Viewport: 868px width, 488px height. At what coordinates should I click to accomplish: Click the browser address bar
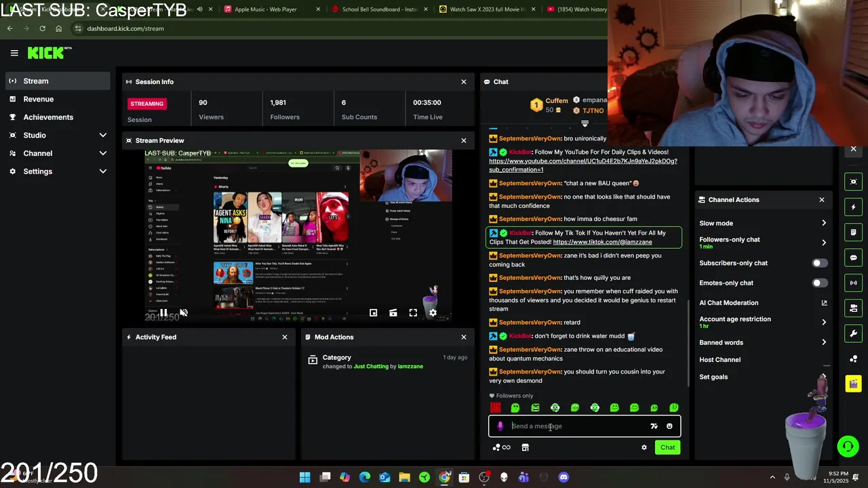point(339,28)
